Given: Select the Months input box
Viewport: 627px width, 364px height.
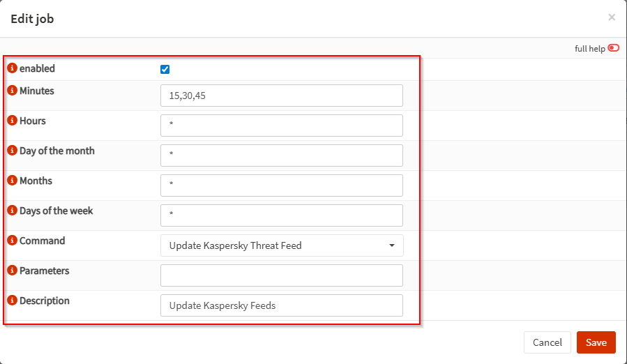Looking at the screenshot, I should pos(282,185).
